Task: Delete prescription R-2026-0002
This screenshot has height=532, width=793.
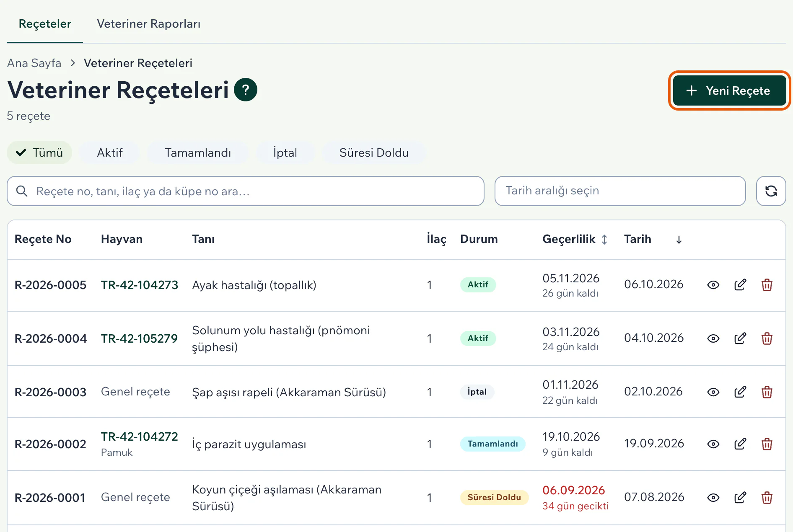Action: pos(767,444)
